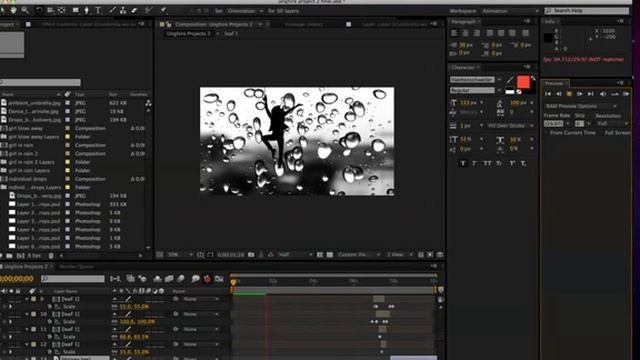Click the Search Help field
This screenshot has height=360, width=640.
(x=587, y=11)
